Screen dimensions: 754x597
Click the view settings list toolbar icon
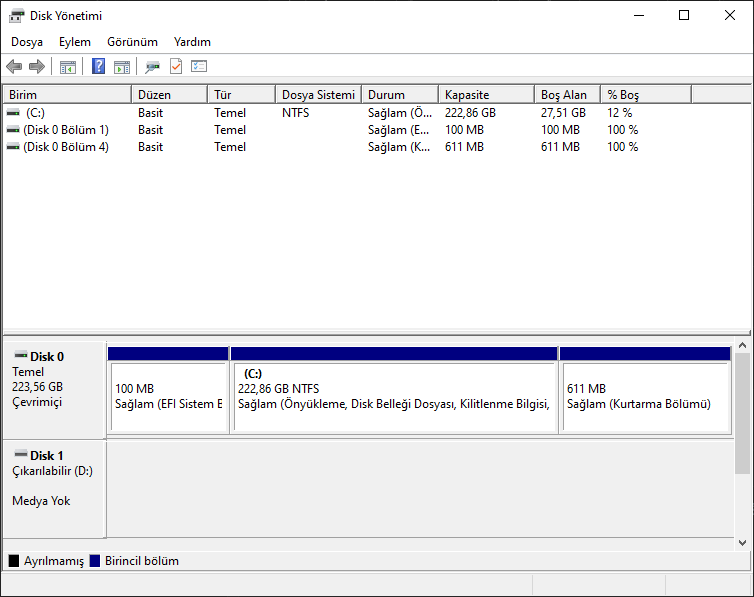point(199,66)
